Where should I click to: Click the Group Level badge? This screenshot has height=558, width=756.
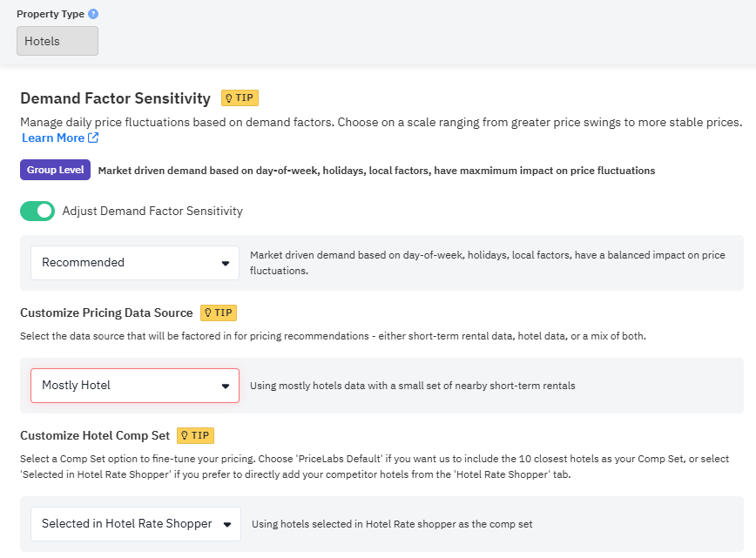click(x=55, y=170)
